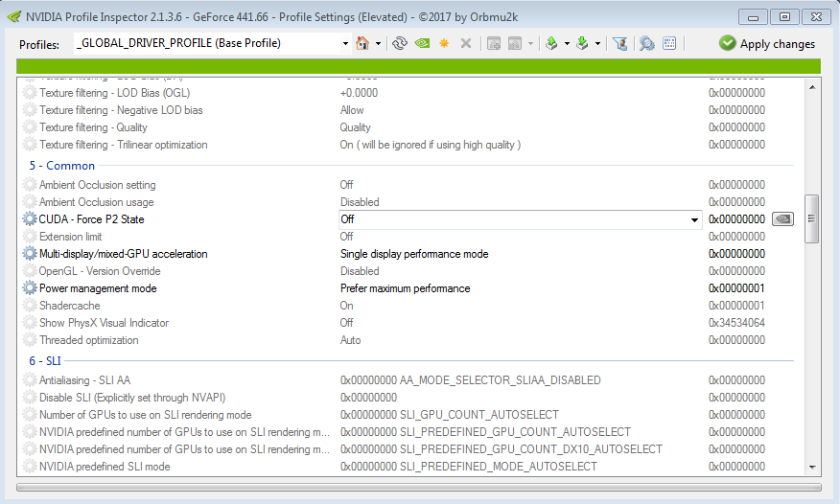The height and width of the screenshot is (504, 840).
Task: Open the Profiles combo box dropdown
Action: pyautogui.click(x=345, y=43)
